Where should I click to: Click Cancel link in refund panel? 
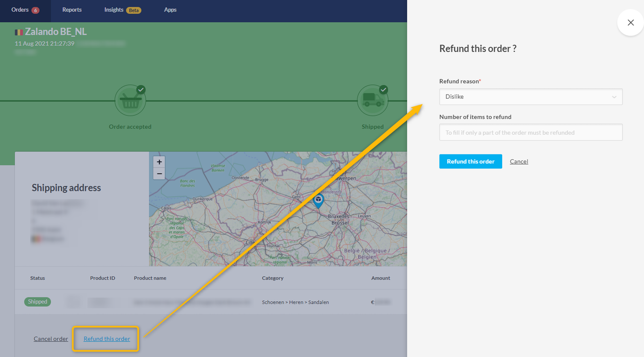pyautogui.click(x=519, y=161)
